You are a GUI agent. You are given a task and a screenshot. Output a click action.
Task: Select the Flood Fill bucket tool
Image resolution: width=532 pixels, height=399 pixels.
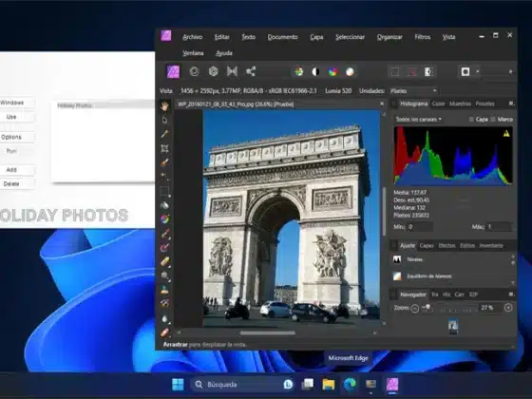coord(164,205)
